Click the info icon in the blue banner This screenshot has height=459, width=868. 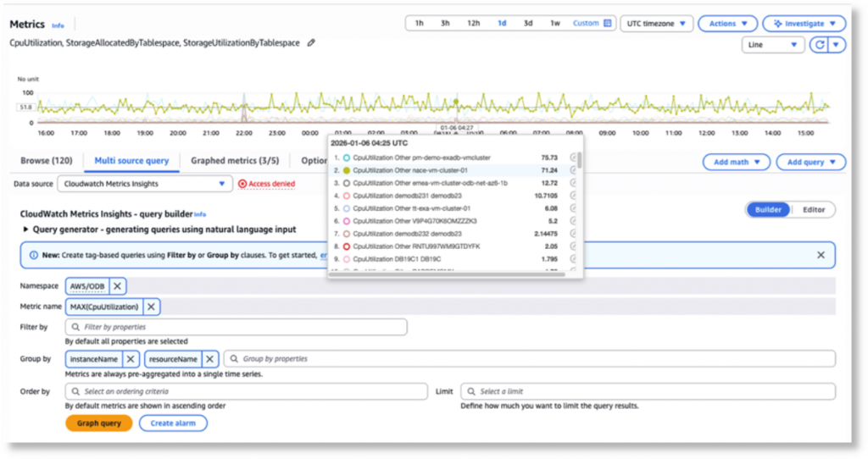click(x=34, y=255)
